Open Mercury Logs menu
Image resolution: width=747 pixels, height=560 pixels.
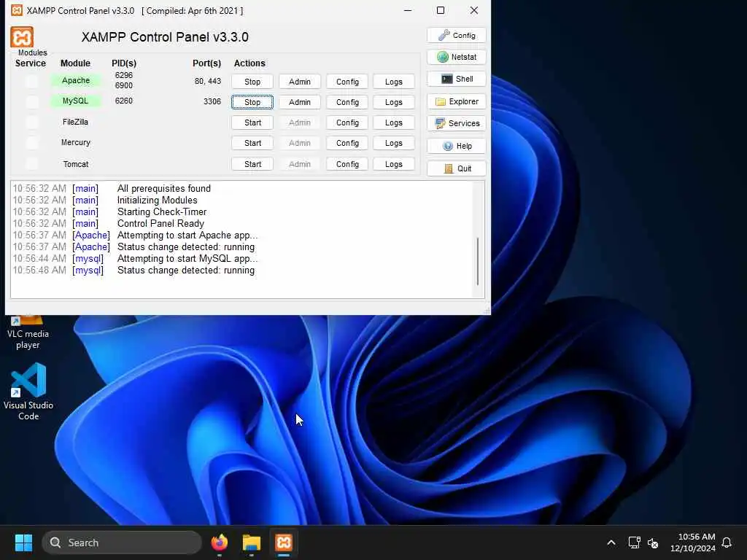coord(393,143)
